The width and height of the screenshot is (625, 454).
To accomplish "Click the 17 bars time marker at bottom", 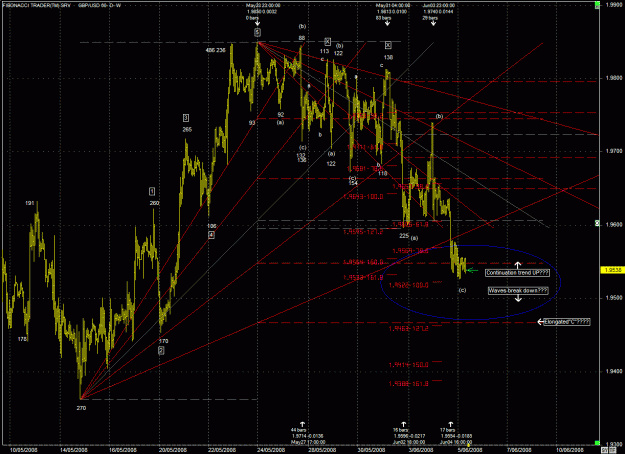I will click(x=448, y=430).
